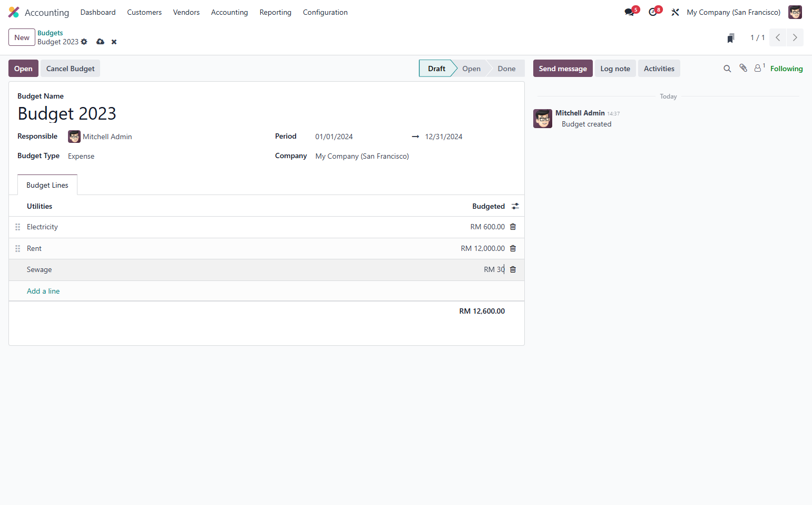This screenshot has width=812, height=505.
Task: Open the debug tools wrench icon
Action: (675, 12)
